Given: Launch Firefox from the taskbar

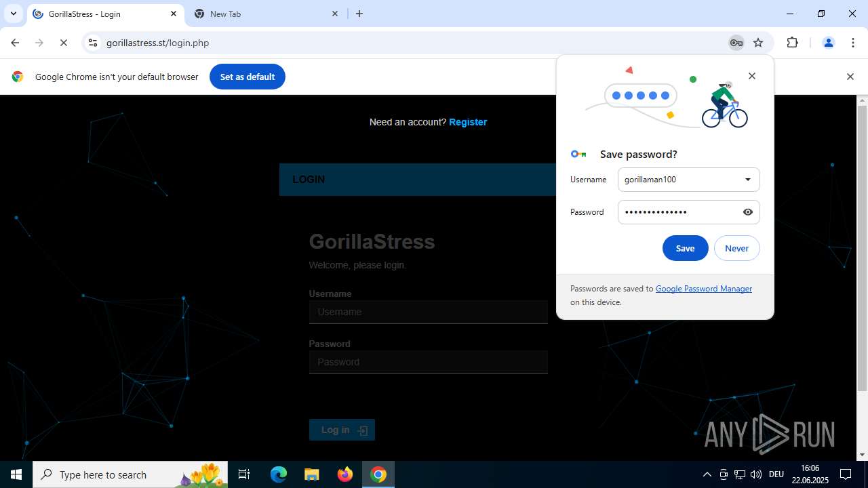Looking at the screenshot, I should point(344,474).
